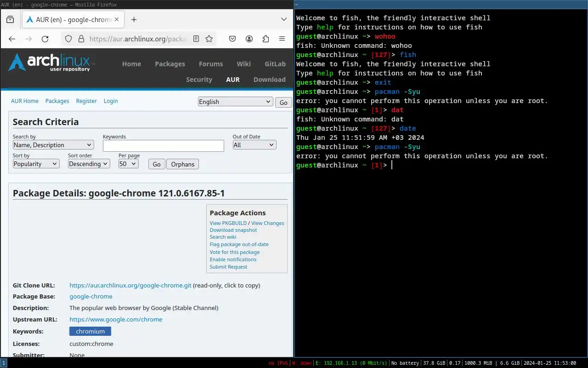Click the Keywords search field
The width and height of the screenshot is (588, 368).
coord(164,146)
